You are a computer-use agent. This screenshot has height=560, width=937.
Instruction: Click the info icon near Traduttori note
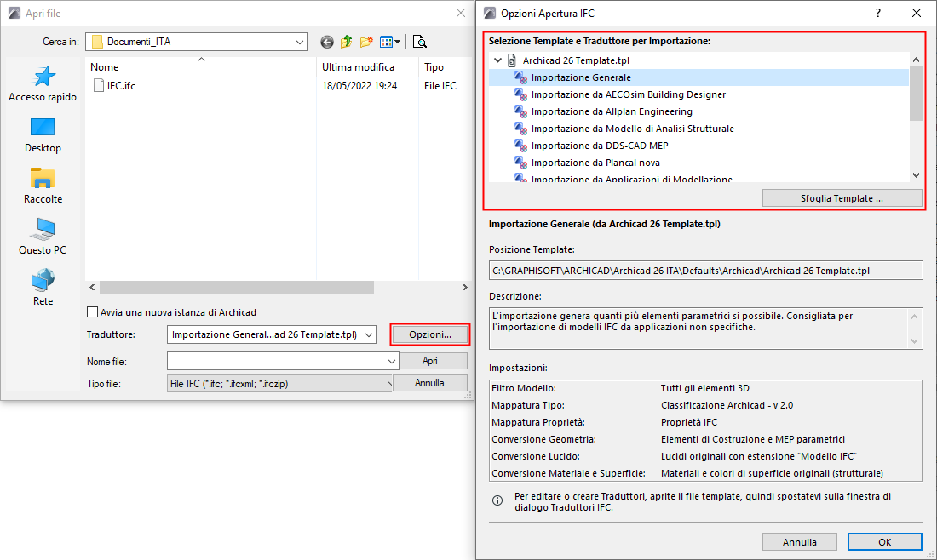[x=497, y=500]
